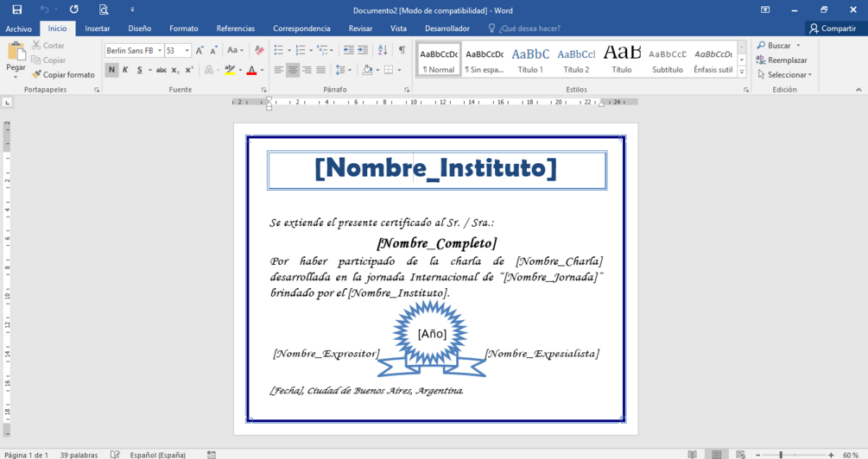Toggle underline (S) formatting
This screenshot has width=868, height=459.
point(140,70)
